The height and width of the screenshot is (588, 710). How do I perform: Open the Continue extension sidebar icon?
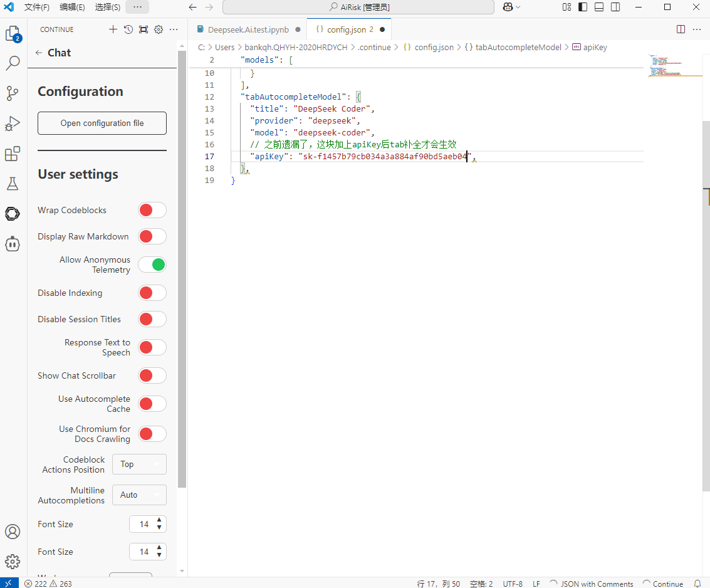pos(13,213)
